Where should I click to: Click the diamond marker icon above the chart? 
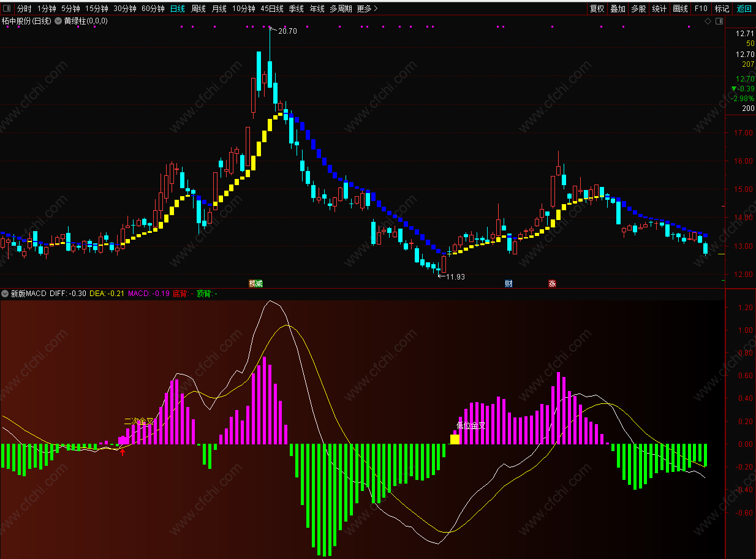pos(708,21)
